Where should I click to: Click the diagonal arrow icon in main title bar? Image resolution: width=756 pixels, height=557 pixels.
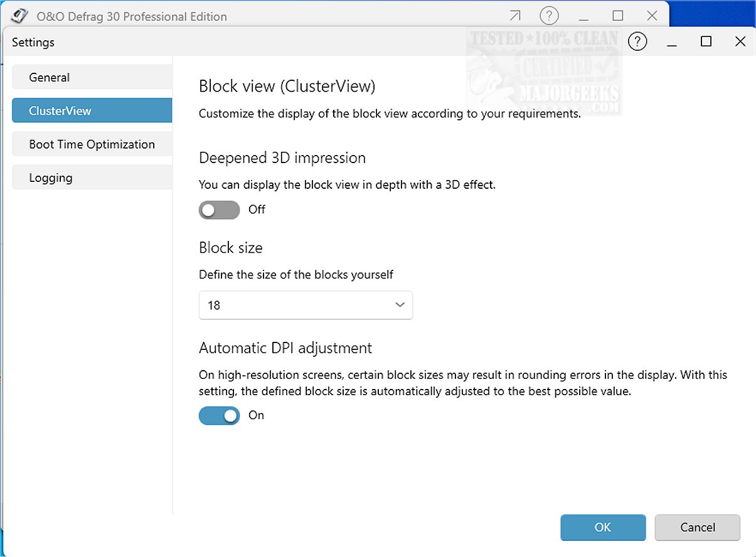[515, 16]
